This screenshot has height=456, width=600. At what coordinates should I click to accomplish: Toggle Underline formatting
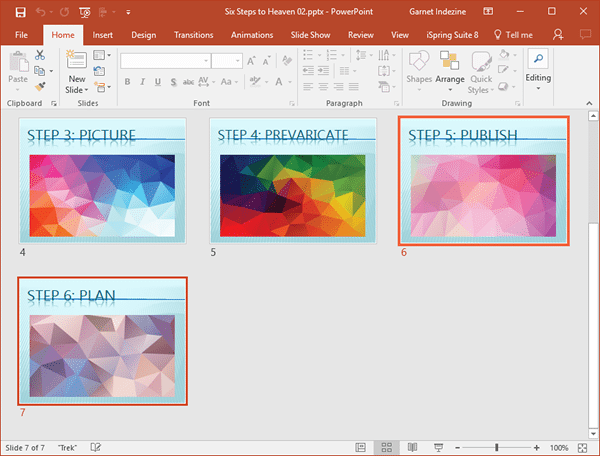158,82
